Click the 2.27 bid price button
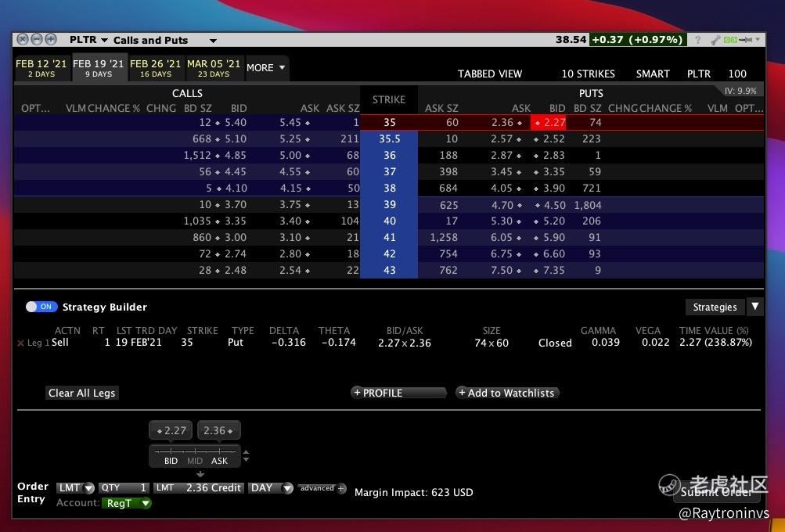Image resolution: width=785 pixels, height=532 pixels. coord(171,430)
